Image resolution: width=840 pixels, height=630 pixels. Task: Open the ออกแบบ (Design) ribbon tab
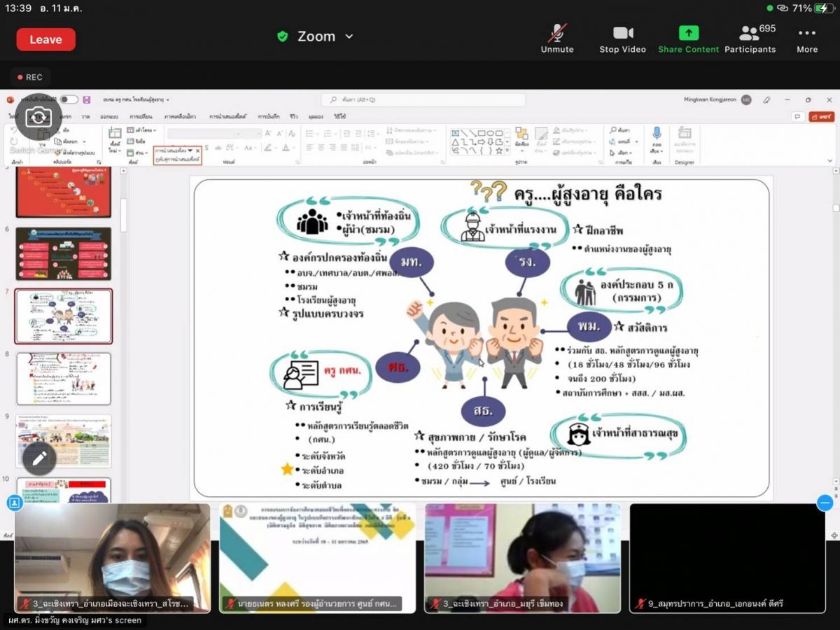pyautogui.click(x=109, y=116)
